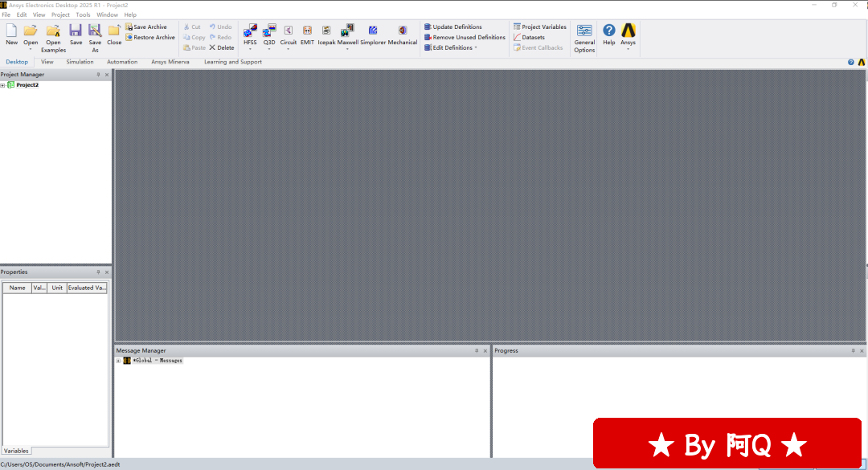Viewport: 868px width, 470px height.
Task: Close the Properties panel
Action: 107,272
